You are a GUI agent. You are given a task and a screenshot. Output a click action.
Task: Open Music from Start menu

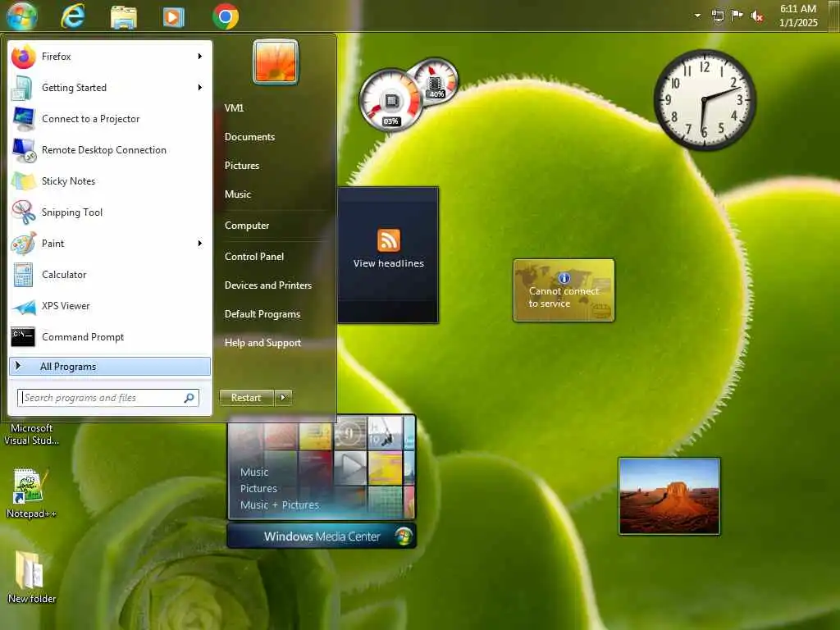238,194
